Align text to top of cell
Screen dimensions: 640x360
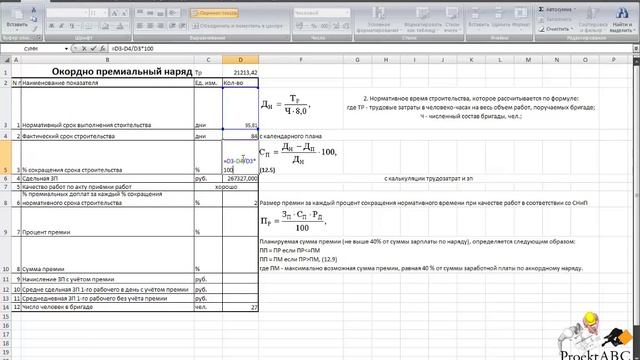tap(140, 13)
